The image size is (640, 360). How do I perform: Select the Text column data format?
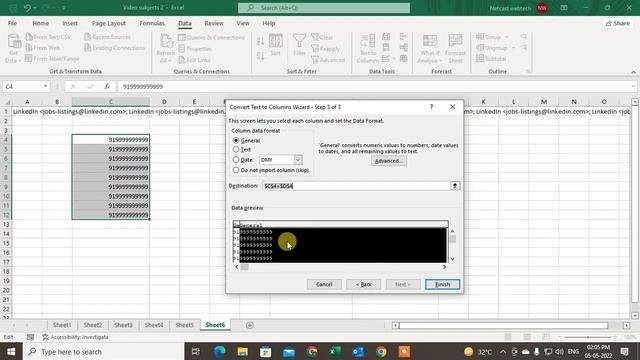click(236, 150)
